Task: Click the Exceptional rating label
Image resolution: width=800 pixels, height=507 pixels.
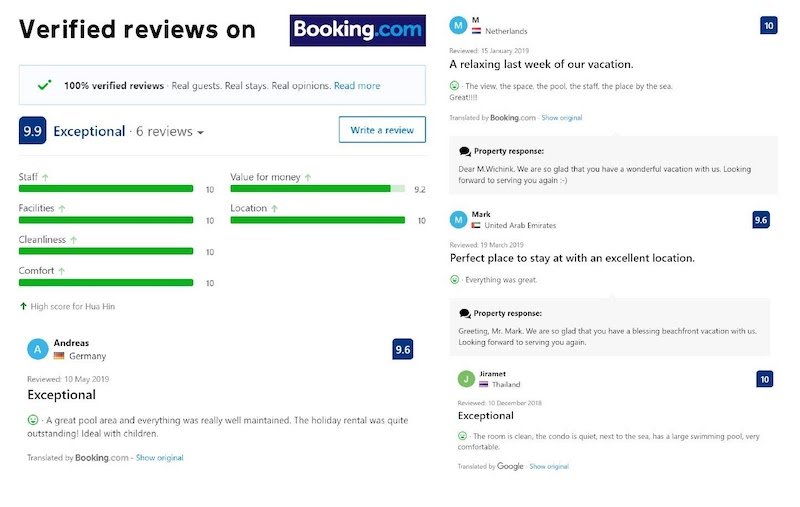Action: [89, 131]
